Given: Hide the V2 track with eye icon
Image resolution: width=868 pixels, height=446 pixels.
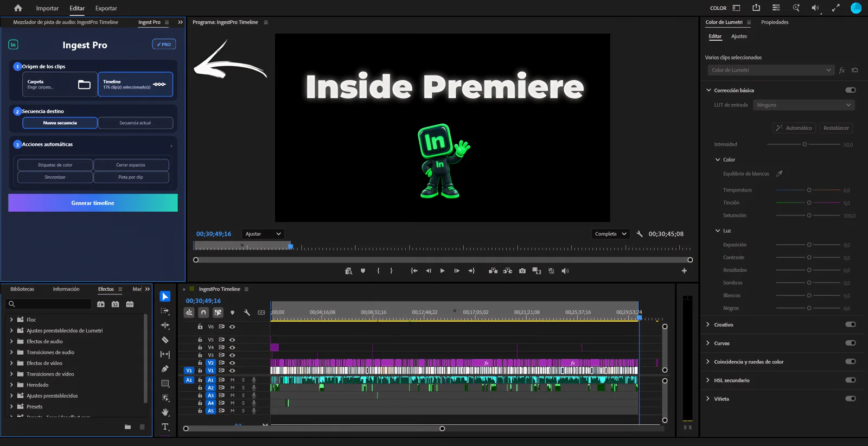Looking at the screenshot, I should click(x=232, y=362).
